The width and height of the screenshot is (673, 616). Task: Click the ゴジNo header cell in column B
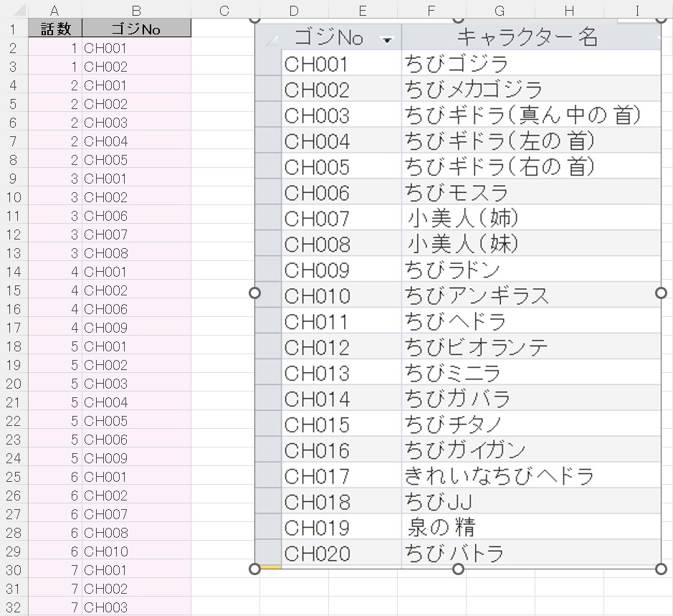[x=136, y=29]
